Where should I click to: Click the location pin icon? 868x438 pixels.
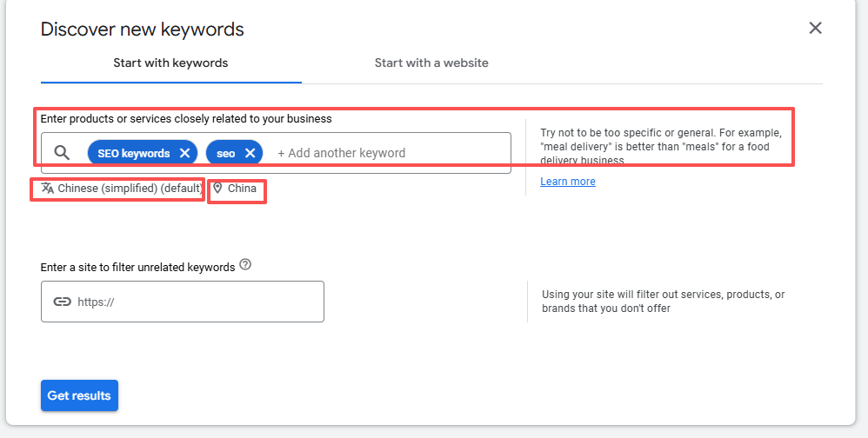point(217,188)
